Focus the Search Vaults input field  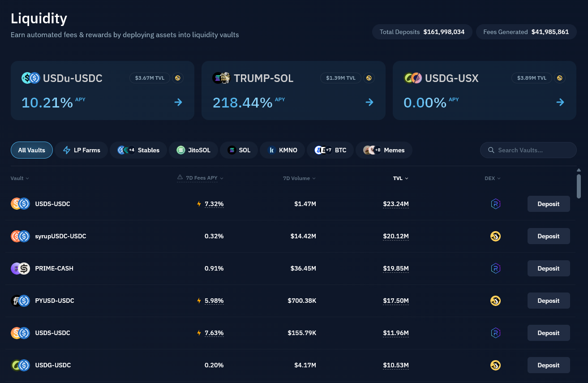528,150
